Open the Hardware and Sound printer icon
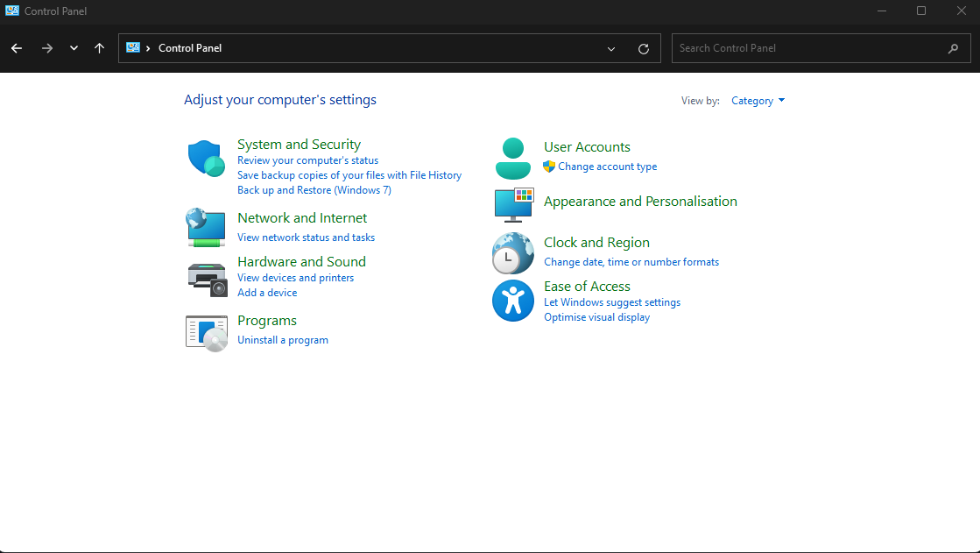The width and height of the screenshot is (980, 553). click(x=207, y=280)
